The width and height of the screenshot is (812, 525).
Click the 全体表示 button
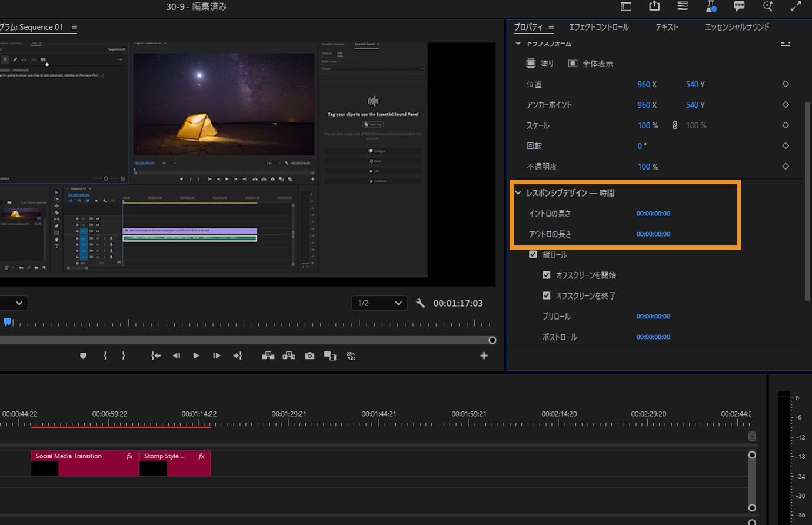(x=590, y=64)
